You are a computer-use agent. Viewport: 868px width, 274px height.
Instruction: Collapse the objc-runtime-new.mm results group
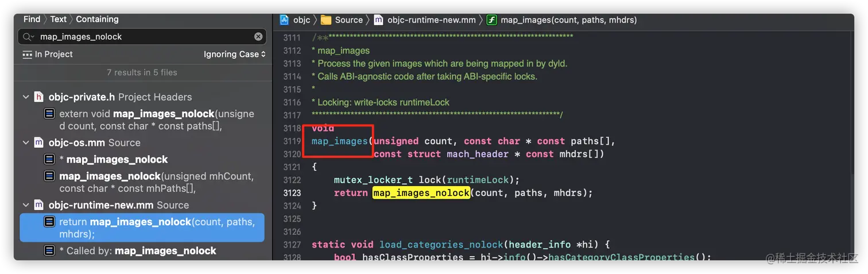(26, 205)
